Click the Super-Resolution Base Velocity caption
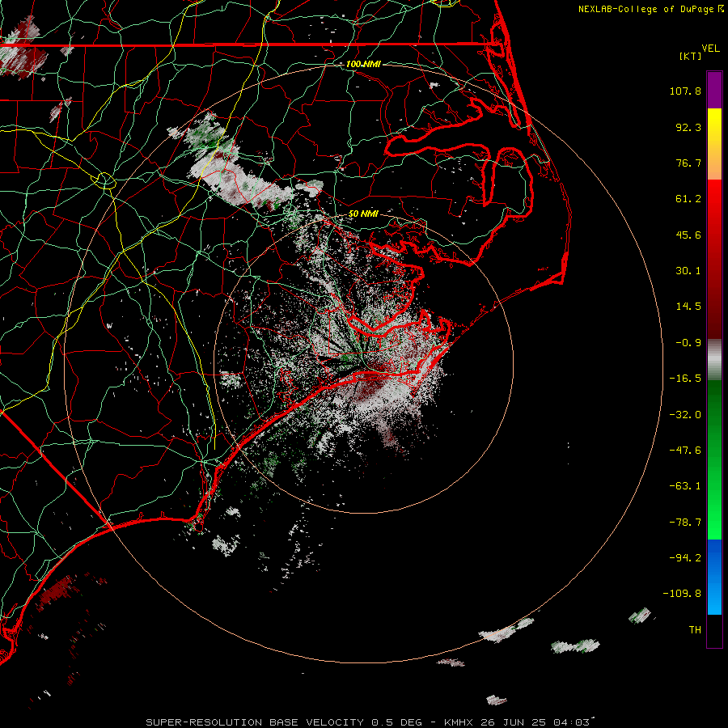Screen dimensions: 728x728 (x=368, y=722)
